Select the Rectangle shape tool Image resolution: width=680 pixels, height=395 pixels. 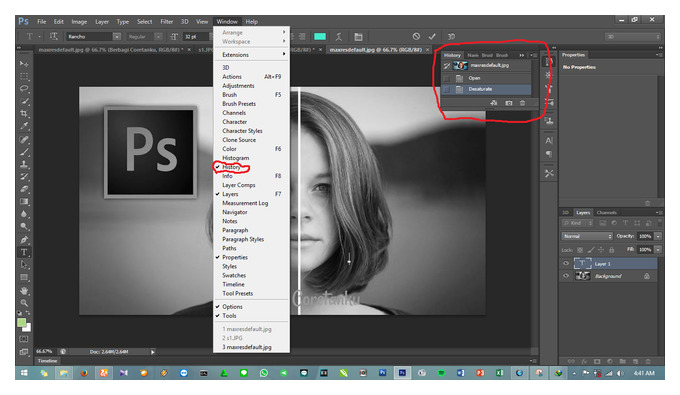24,277
